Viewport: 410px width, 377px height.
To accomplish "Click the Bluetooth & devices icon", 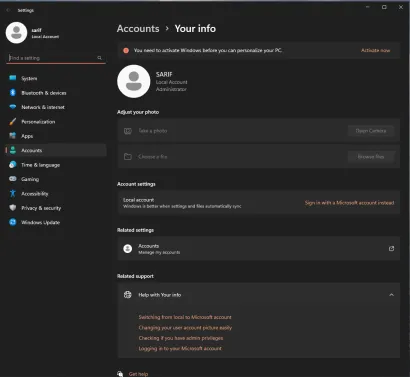I will [13, 93].
